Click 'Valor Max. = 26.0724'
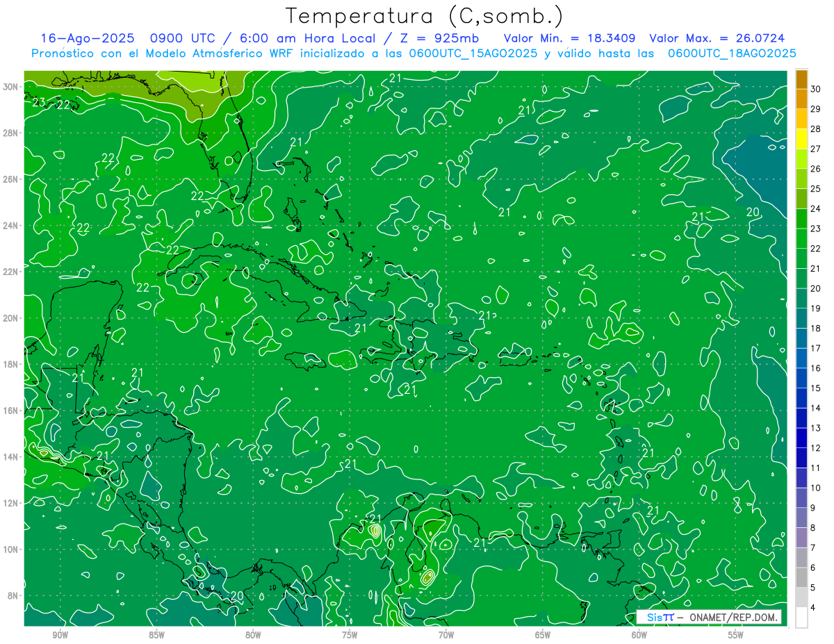The image size is (834, 644). [717, 38]
